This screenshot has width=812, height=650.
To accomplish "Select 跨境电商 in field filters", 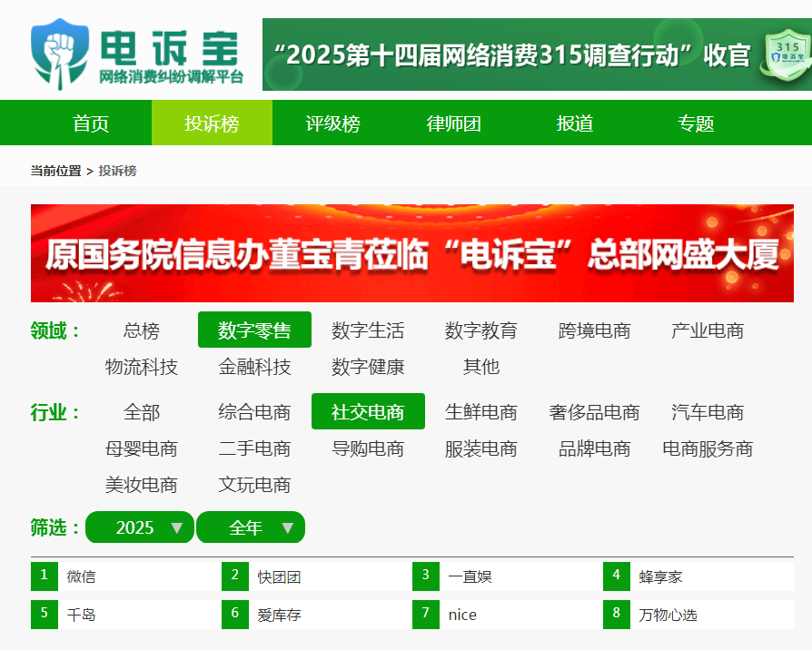I will tap(594, 330).
